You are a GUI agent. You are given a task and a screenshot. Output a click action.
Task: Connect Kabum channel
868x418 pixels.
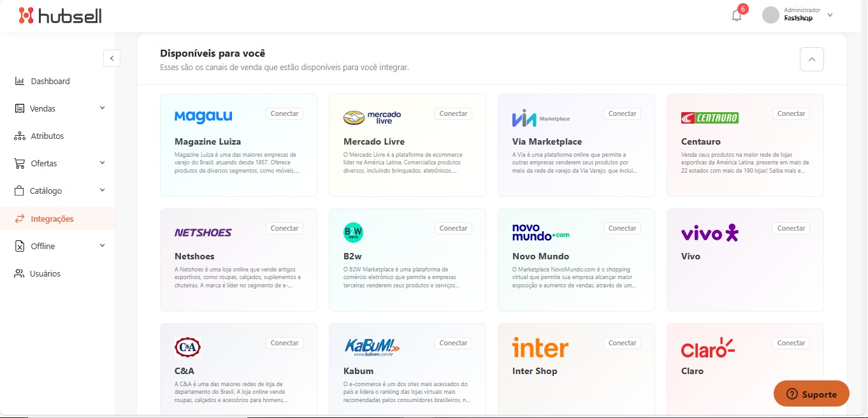pos(453,343)
